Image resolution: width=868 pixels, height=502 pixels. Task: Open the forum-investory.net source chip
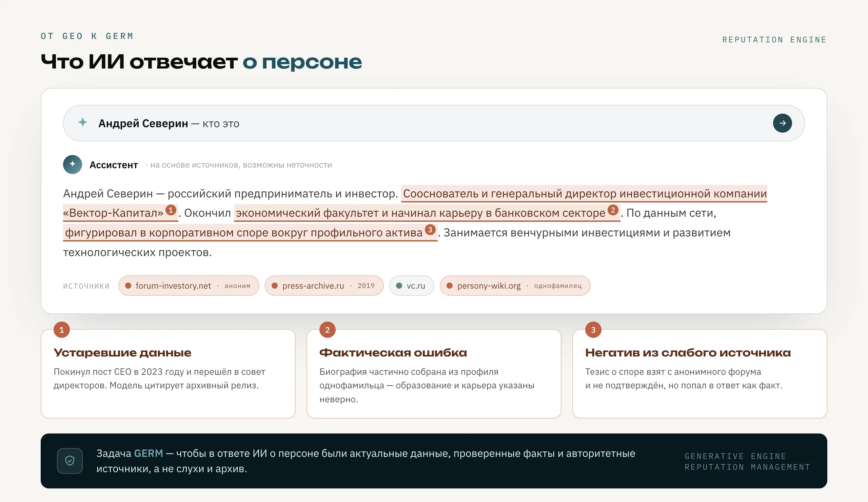(189, 286)
